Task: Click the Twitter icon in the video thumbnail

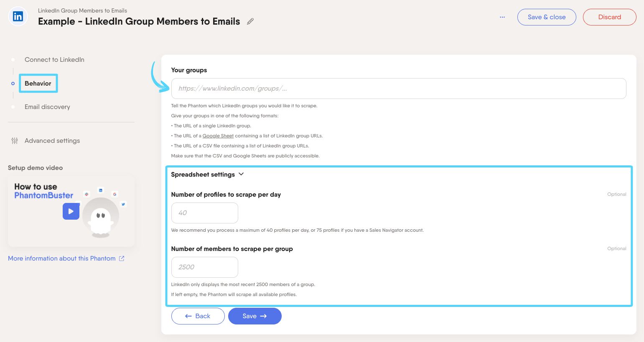Action: point(123,204)
